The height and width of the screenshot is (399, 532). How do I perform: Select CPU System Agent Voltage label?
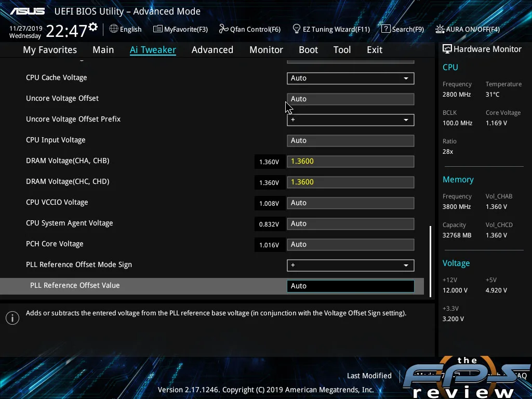[69, 223]
